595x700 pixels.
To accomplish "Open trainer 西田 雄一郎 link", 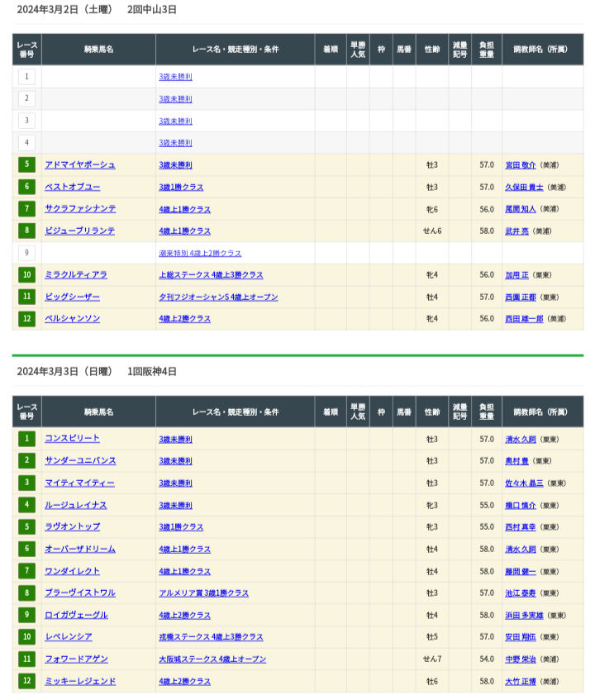I will pyautogui.click(x=524, y=319).
